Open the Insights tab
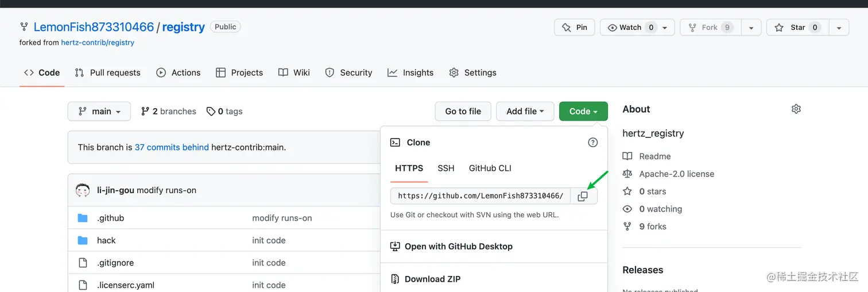868x292 pixels. [x=410, y=72]
